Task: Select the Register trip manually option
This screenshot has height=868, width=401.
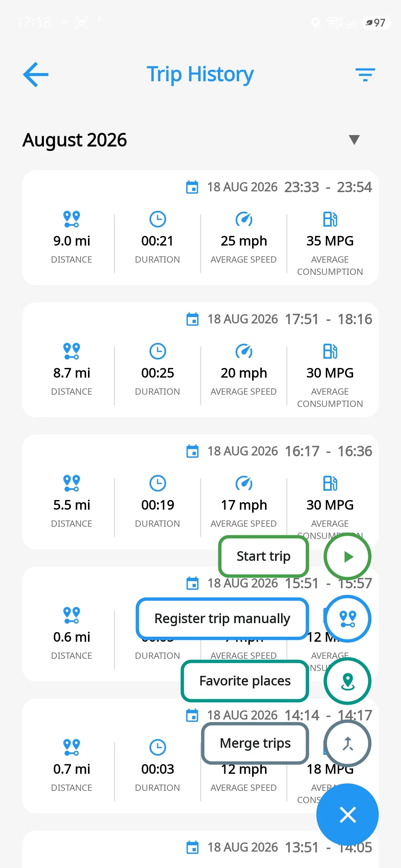Action: click(222, 619)
